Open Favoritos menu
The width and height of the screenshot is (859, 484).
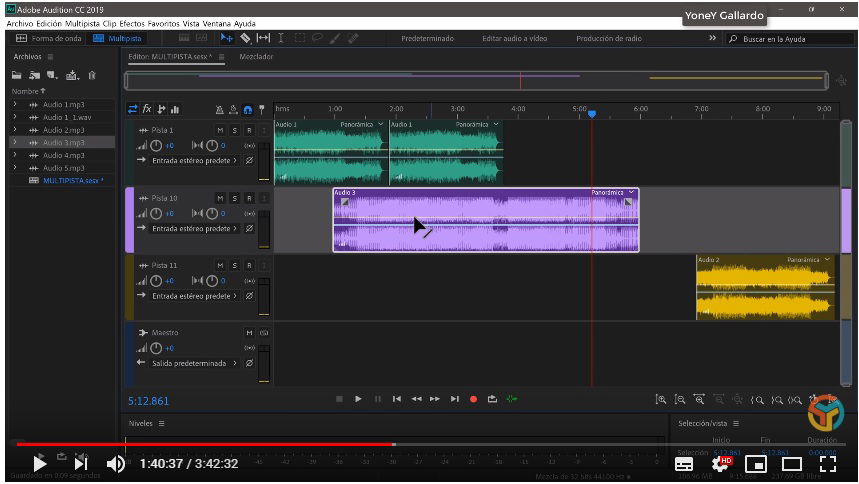pos(163,24)
